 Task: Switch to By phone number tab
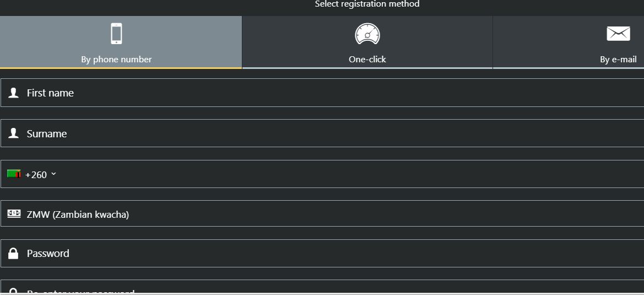point(121,42)
